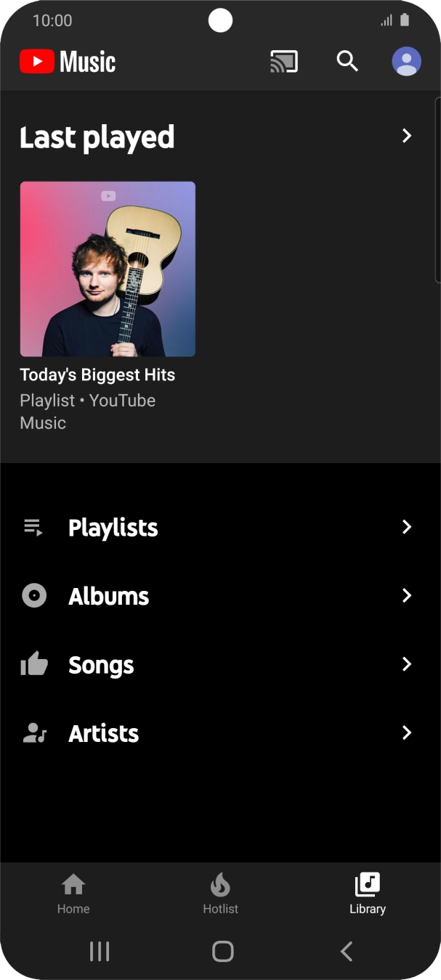This screenshot has width=441, height=980.
Task: Expand the Albums section chevron
Action: [x=406, y=595]
